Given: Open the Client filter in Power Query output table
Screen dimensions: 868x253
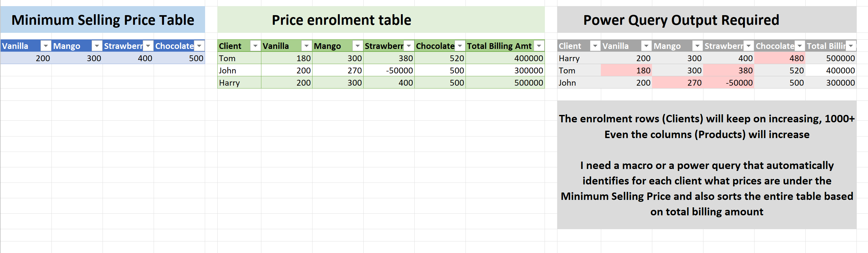Looking at the screenshot, I should pos(595,45).
